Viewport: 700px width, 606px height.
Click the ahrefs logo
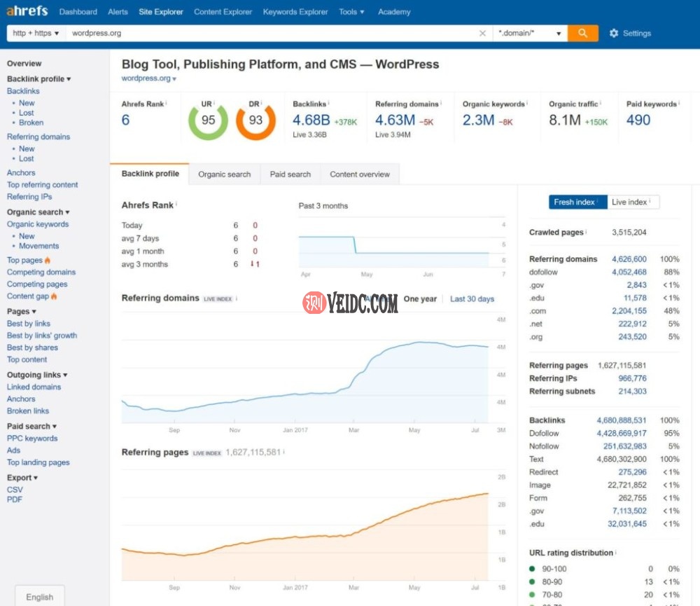point(27,11)
